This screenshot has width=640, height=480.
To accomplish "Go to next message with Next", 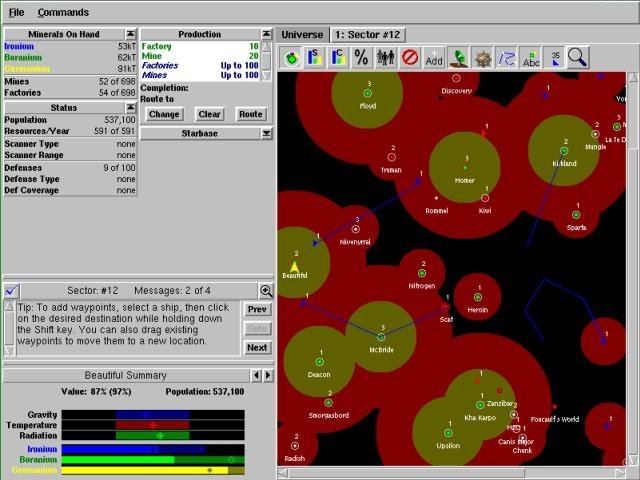I will tap(257, 348).
